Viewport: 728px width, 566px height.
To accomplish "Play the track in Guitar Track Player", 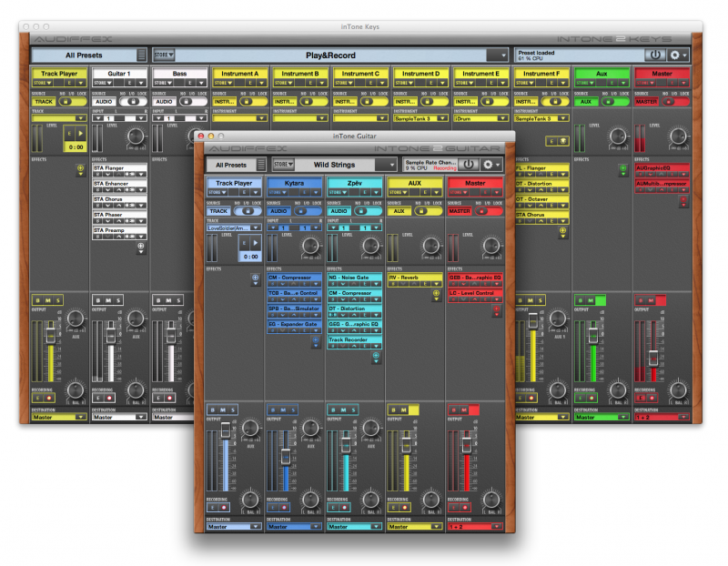I will [255, 243].
